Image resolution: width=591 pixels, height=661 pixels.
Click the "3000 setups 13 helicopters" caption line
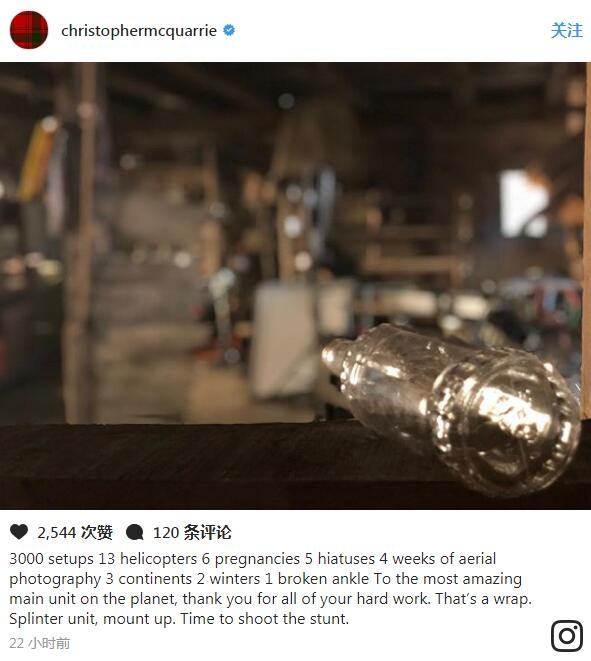(x=252, y=559)
